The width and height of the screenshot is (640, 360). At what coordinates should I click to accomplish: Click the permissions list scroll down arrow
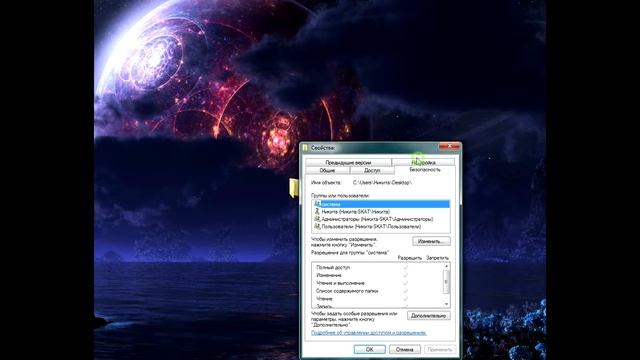tap(446, 304)
